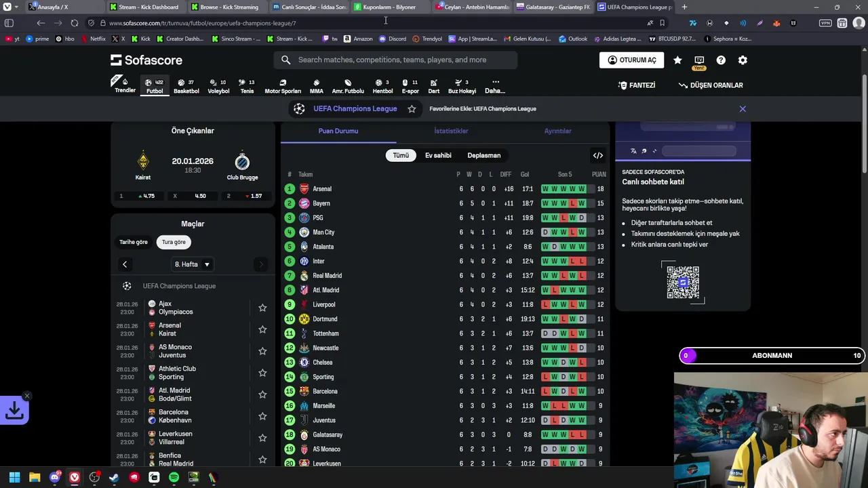Favorite UEFA Champions League with banner star

pos(412,108)
